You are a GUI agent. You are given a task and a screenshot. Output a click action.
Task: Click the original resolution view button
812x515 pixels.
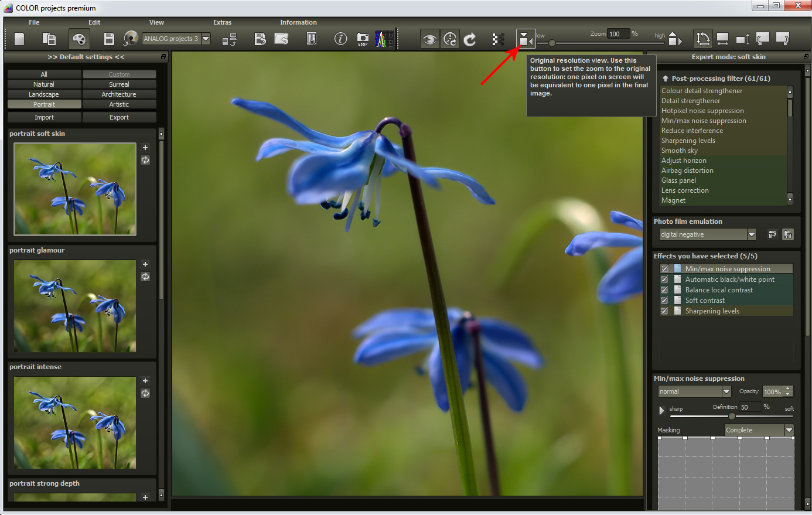point(525,39)
